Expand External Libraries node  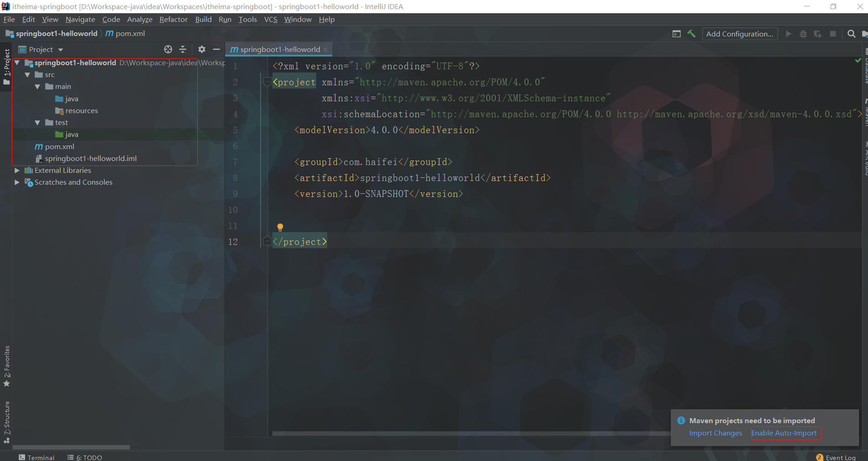[17, 170]
